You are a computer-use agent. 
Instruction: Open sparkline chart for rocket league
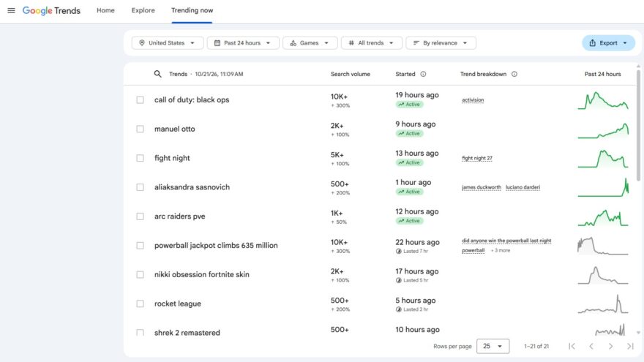tap(603, 304)
